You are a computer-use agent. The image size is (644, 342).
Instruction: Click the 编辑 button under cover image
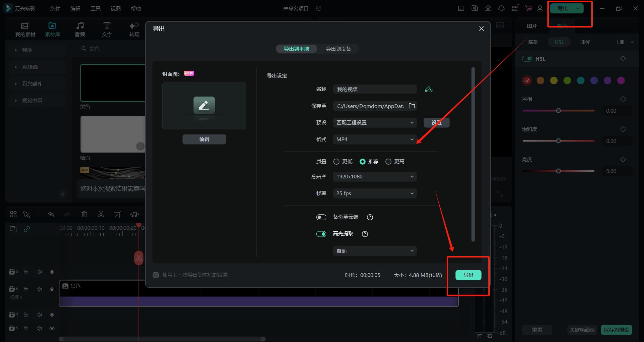click(x=204, y=139)
